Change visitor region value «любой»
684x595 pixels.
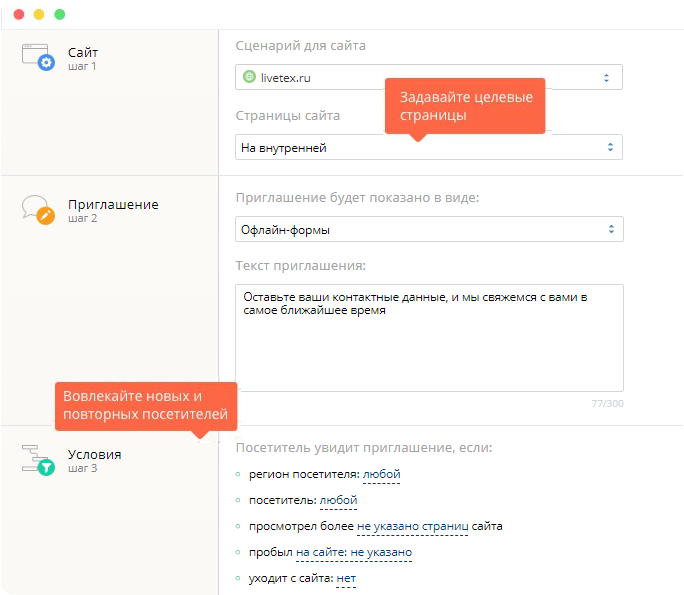(x=382, y=474)
